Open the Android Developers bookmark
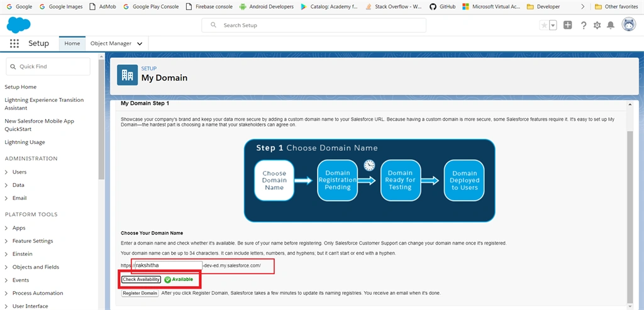This screenshot has height=310, width=644. [267, 6]
